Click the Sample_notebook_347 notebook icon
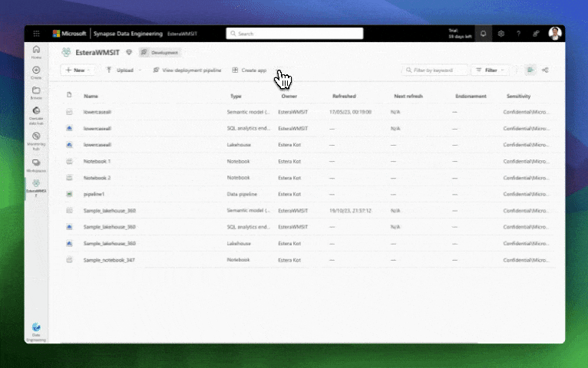 click(x=69, y=260)
